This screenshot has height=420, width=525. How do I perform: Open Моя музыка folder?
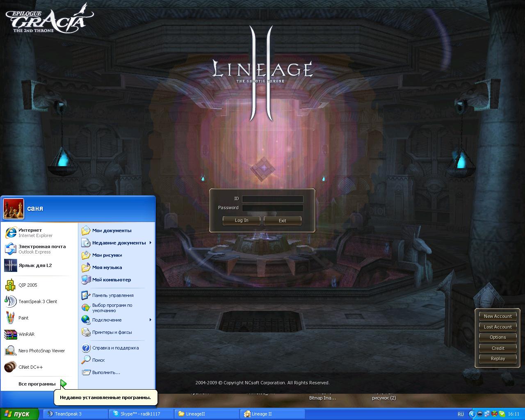click(x=116, y=267)
